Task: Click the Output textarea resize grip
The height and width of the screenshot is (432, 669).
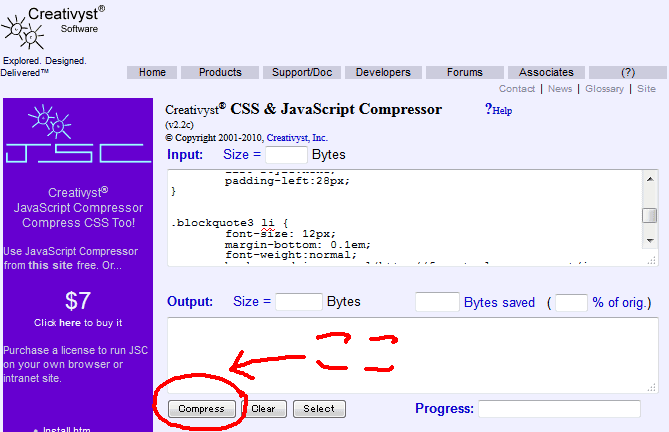Action: [652, 387]
